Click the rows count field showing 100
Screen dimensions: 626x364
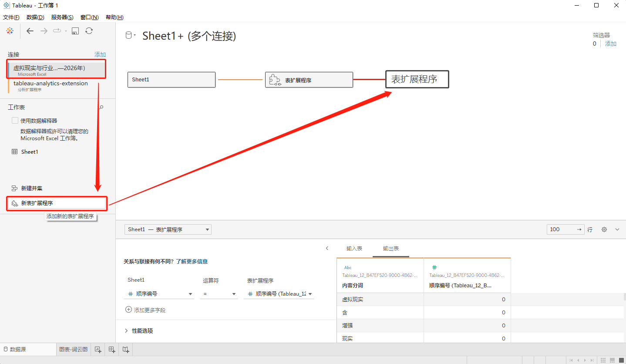(x=565, y=229)
